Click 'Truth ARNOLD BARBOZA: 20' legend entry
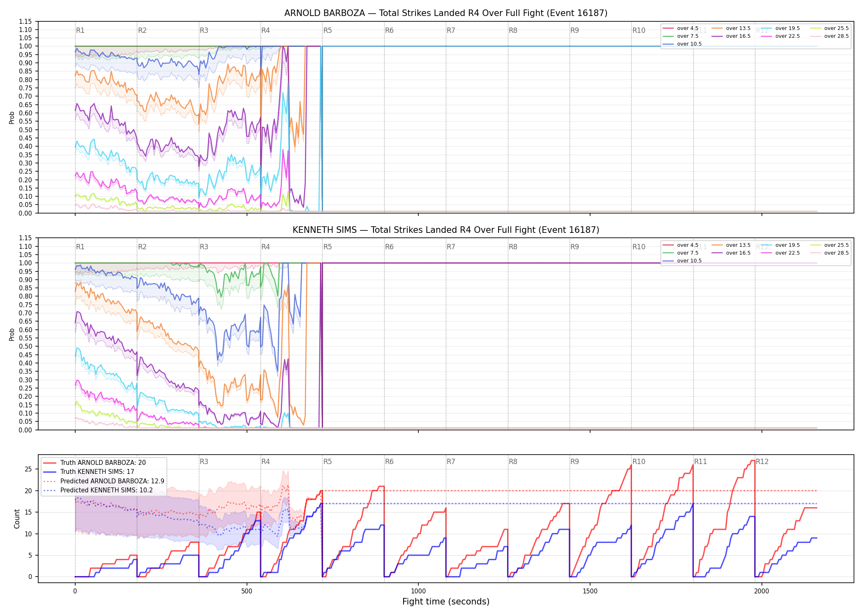Screen dimensions: 863x616 (x=95, y=462)
